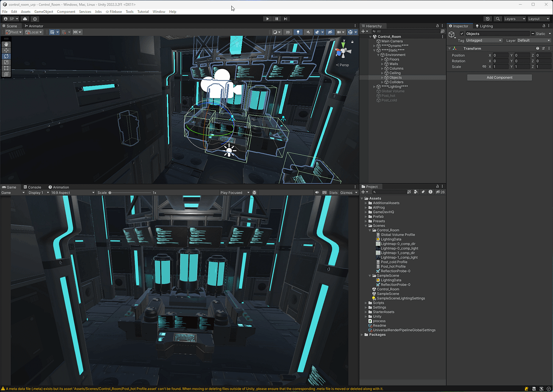Screen dimensions: 553x392
Task: Switch to the Console tab
Action: point(32,187)
